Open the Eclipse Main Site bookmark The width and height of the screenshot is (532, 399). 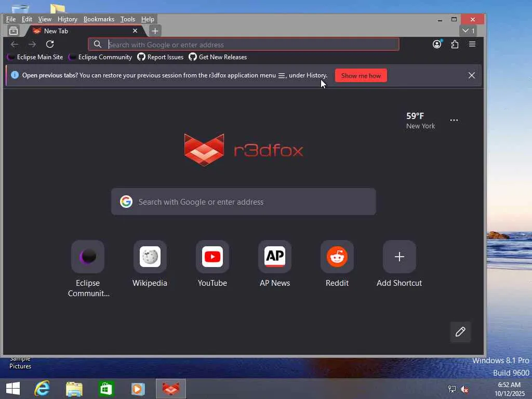point(35,57)
